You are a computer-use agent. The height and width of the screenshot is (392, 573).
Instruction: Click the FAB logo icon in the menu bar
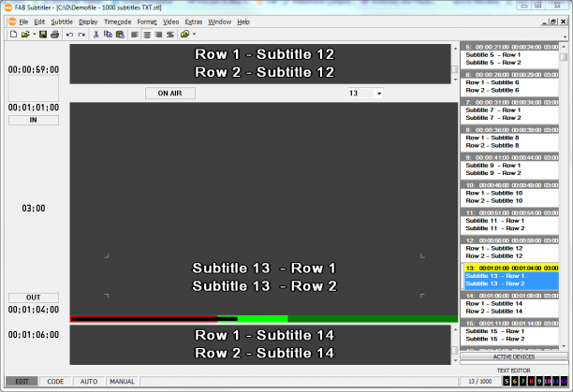12,22
